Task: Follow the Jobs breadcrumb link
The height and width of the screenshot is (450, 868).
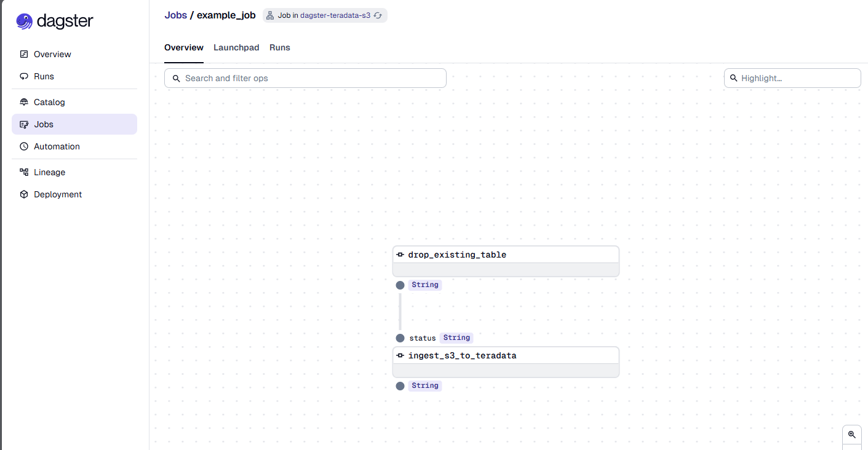Action: (x=175, y=15)
